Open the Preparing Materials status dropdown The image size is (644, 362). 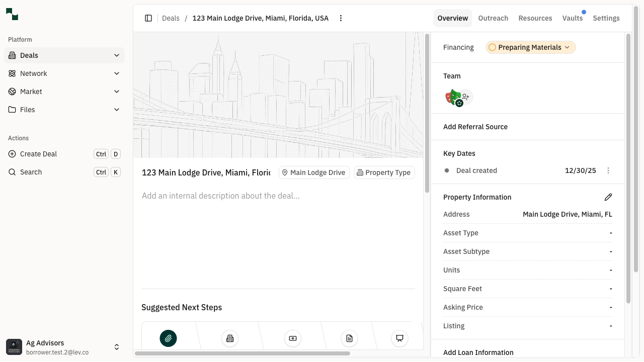pos(530,47)
